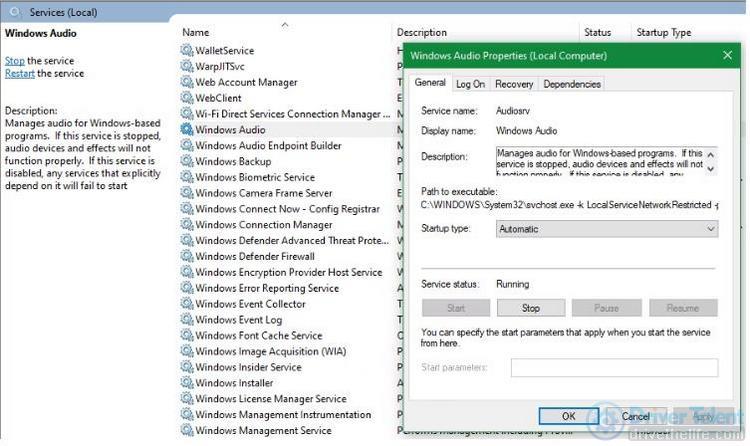Screen dimensions: 750x446
Task: Open the Startup type dropdown set to Automatic
Action: click(607, 229)
